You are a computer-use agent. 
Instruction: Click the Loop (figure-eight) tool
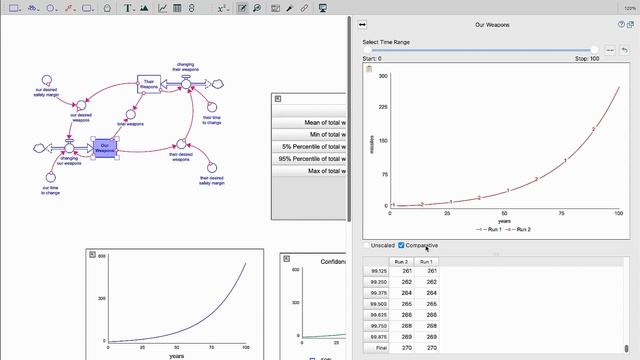[x=191, y=8]
